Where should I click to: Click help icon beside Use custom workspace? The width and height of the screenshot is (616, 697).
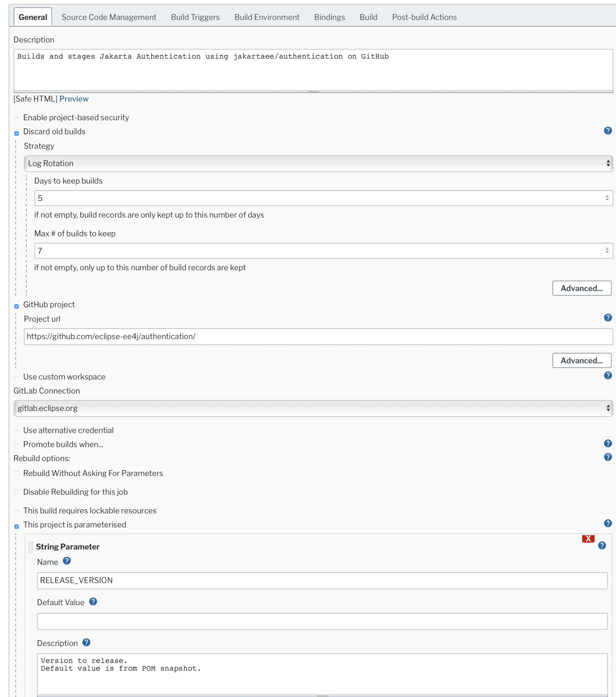point(608,376)
